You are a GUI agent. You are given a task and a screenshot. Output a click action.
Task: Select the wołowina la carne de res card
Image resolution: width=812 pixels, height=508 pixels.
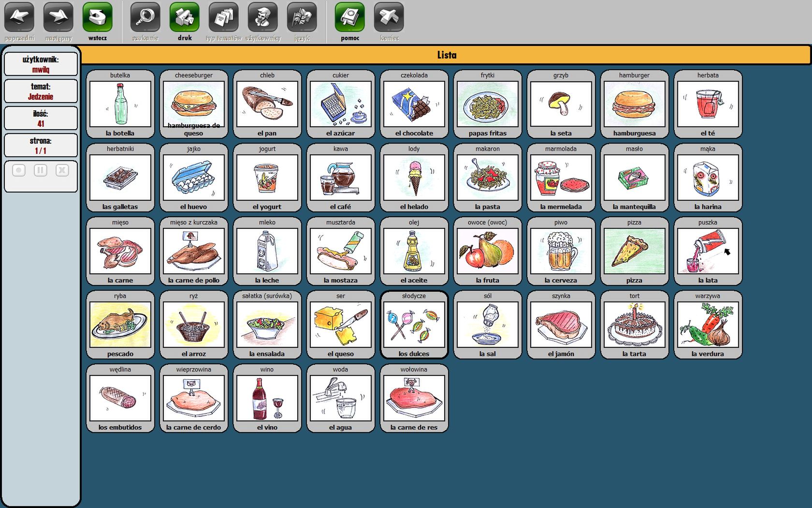[414, 398]
